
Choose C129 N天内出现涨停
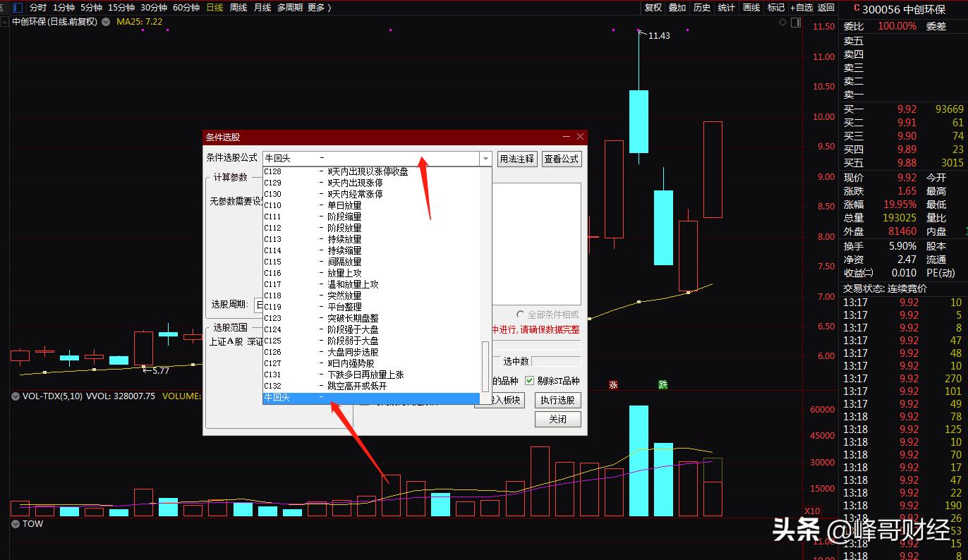coord(371,183)
